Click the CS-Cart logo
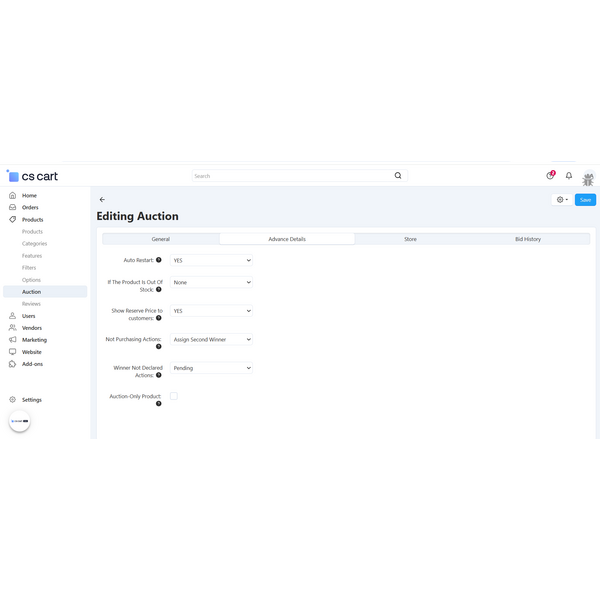600x600 pixels. click(32, 176)
